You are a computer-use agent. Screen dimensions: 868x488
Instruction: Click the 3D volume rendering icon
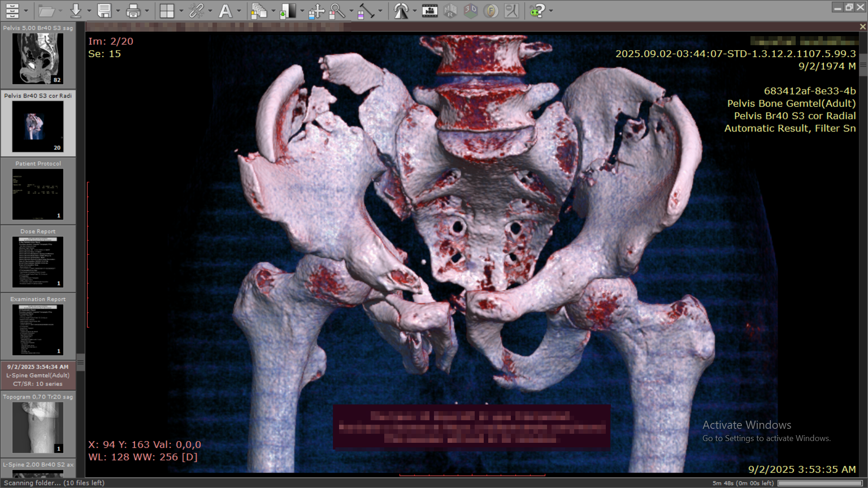pos(471,10)
